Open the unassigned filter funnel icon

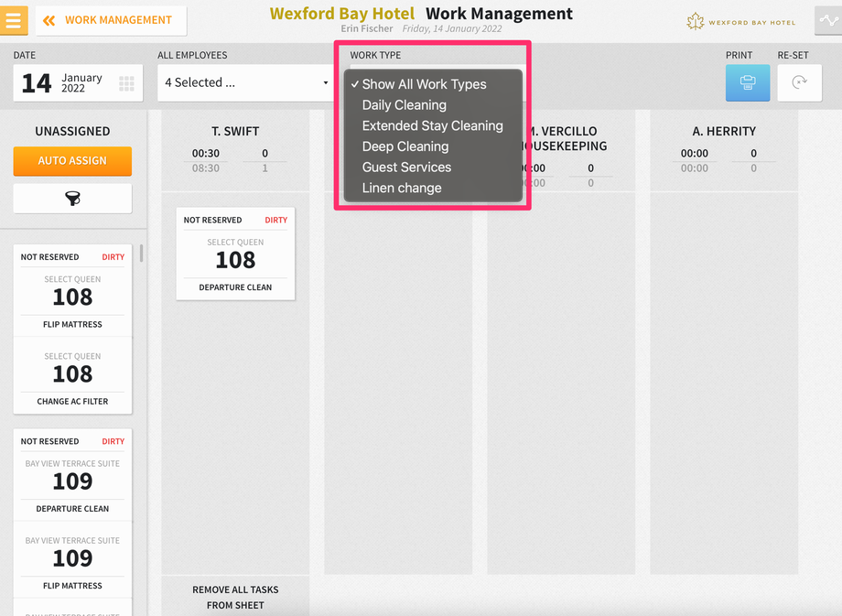click(x=72, y=199)
